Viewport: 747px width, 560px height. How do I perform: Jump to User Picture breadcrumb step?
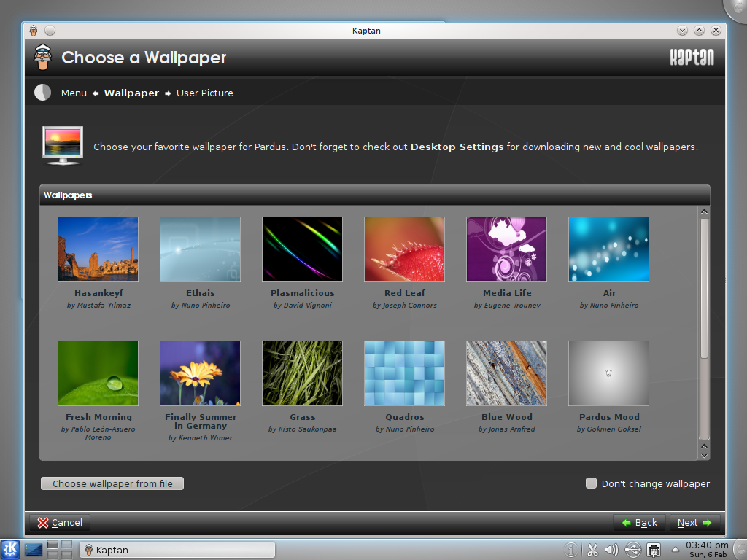(x=205, y=93)
